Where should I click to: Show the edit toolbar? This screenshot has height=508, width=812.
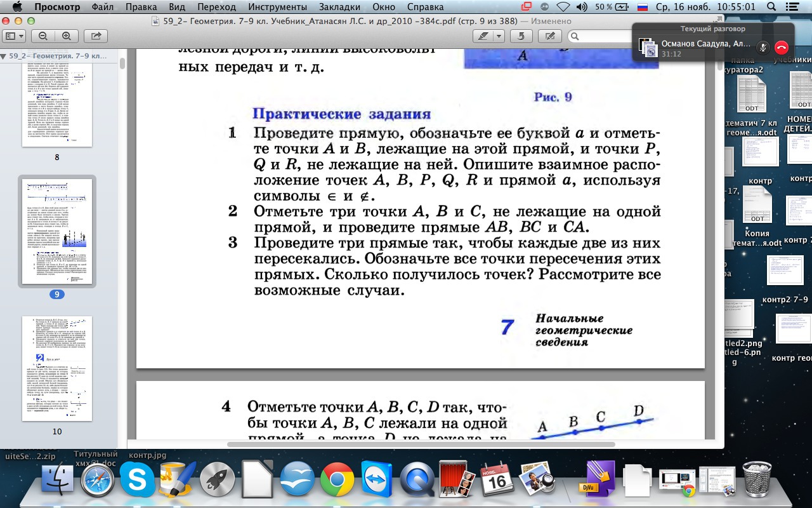click(550, 36)
